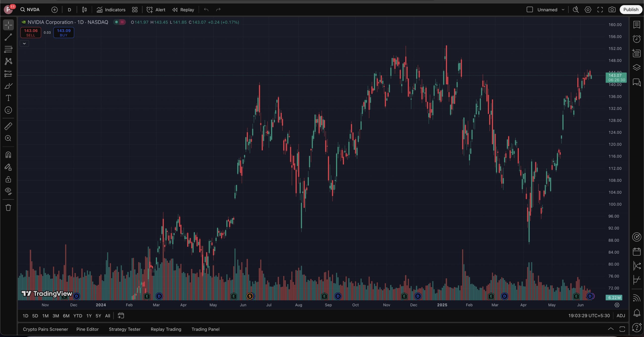The width and height of the screenshot is (644, 337).
Task: Change the D time interval
Action: (69, 10)
